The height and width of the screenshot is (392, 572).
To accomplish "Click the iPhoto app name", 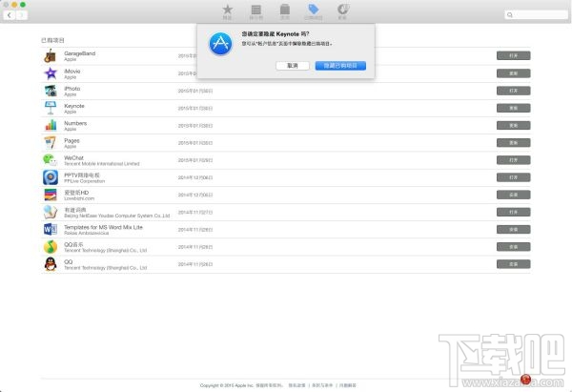I will tap(72, 89).
